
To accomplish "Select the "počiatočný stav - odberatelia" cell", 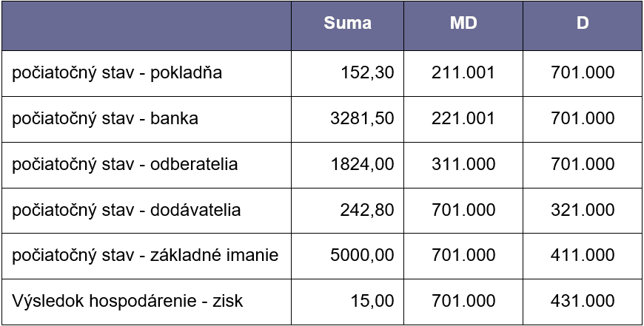I will pyautogui.click(x=125, y=164).
